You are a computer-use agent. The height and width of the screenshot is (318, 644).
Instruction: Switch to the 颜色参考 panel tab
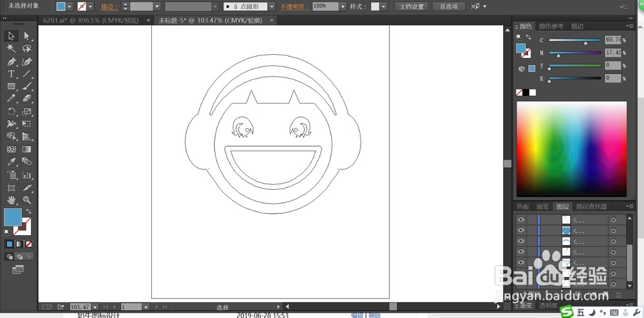(551, 26)
